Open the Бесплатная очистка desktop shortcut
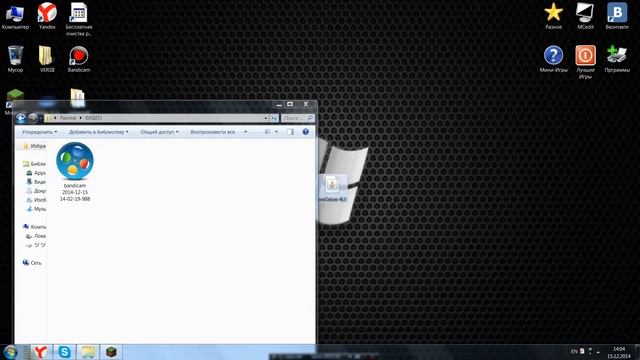The width and height of the screenshot is (640, 360). click(x=79, y=19)
